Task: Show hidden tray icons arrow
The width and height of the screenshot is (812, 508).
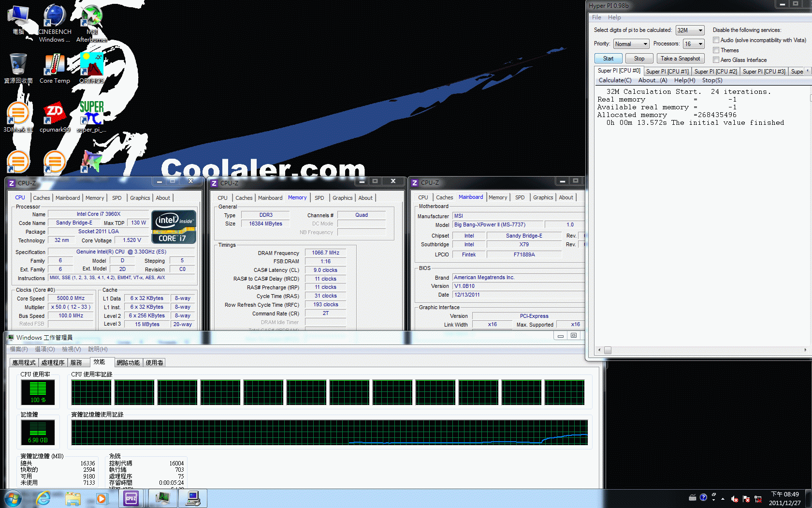Action: [x=723, y=499]
